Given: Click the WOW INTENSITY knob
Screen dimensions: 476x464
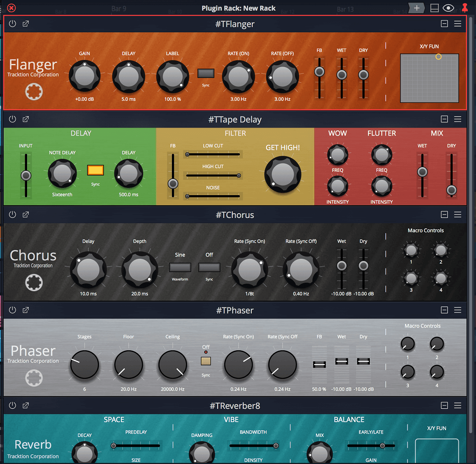Looking at the screenshot, I should 337,186.
